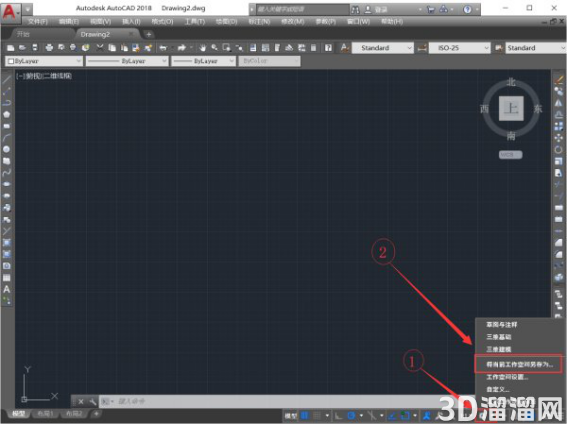The height and width of the screenshot is (425, 567).
Task: Click the Help question mark icon
Action: click(x=328, y=48)
